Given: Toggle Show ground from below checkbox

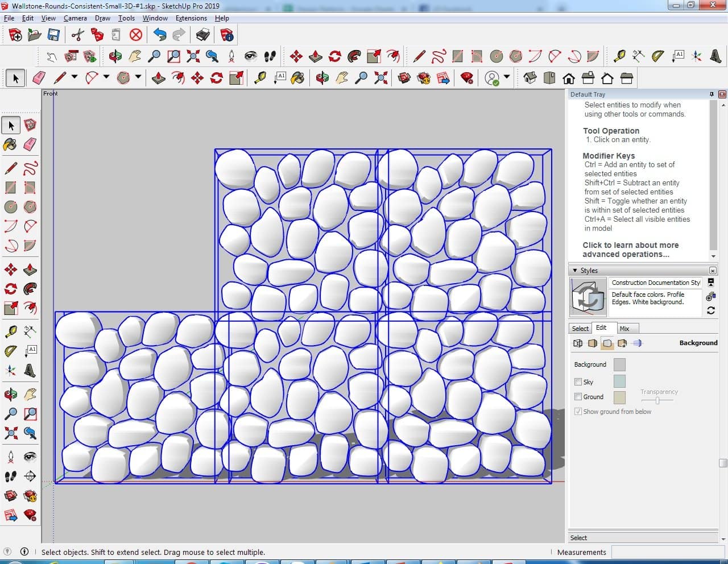Looking at the screenshot, I should (x=578, y=412).
